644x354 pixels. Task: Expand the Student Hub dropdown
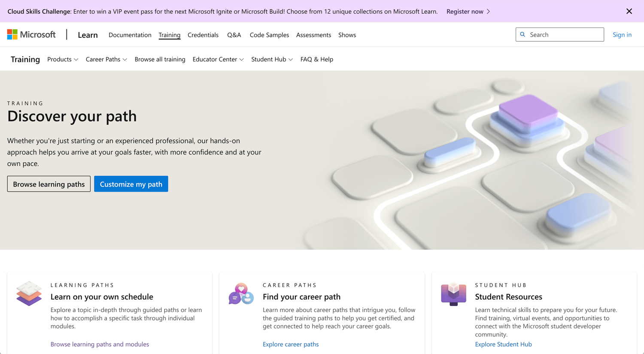tap(272, 59)
